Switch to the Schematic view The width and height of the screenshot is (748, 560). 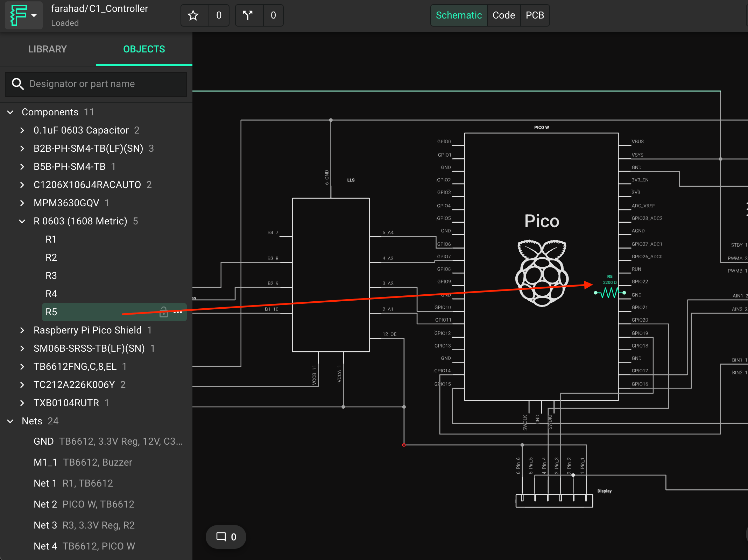coord(459,15)
